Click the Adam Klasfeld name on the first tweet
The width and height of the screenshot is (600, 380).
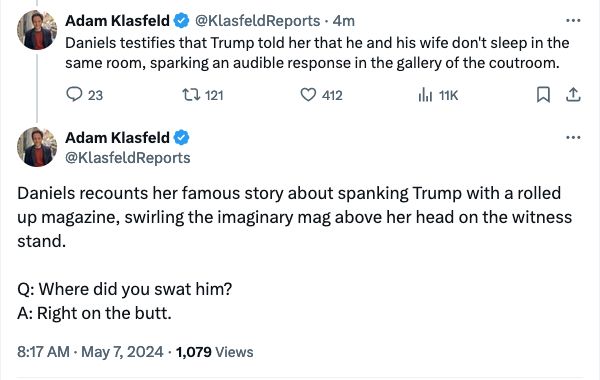pyautogui.click(x=117, y=21)
